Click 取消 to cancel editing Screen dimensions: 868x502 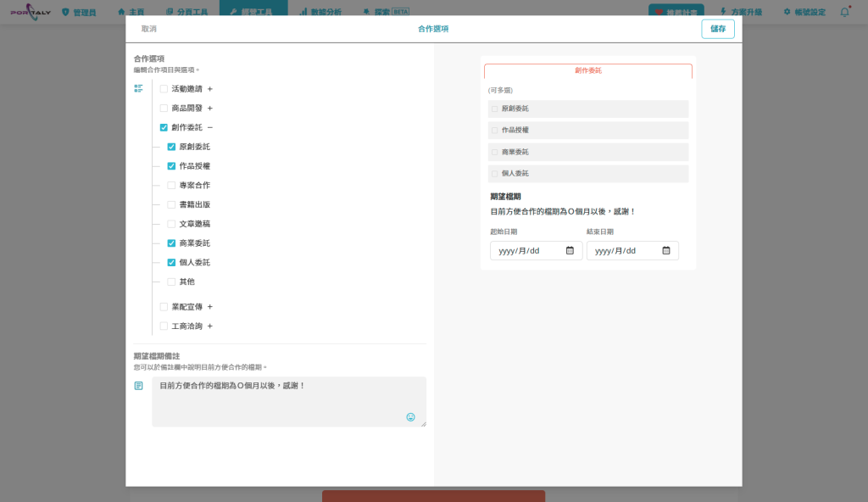[x=149, y=29]
